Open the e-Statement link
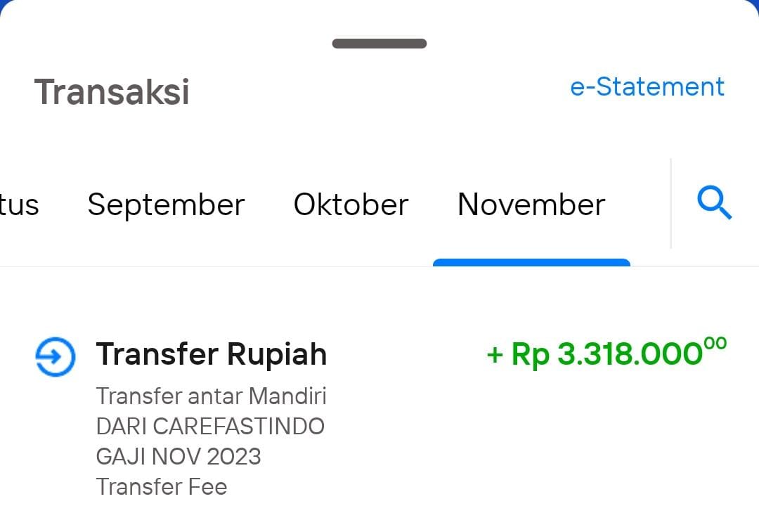 point(647,87)
